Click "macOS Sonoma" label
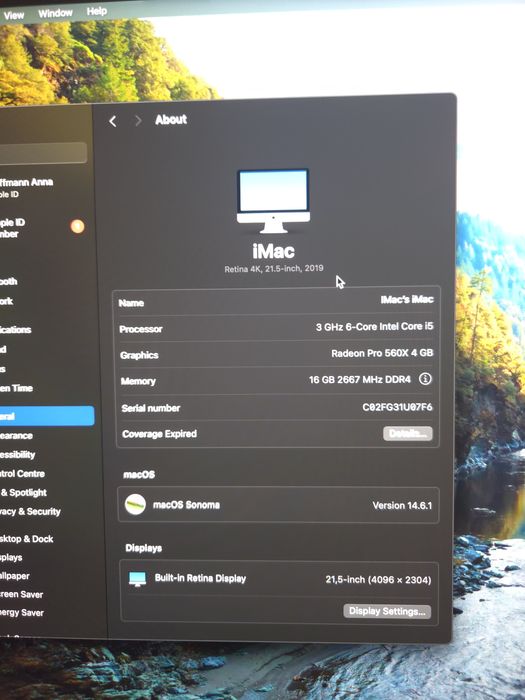 (186, 505)
